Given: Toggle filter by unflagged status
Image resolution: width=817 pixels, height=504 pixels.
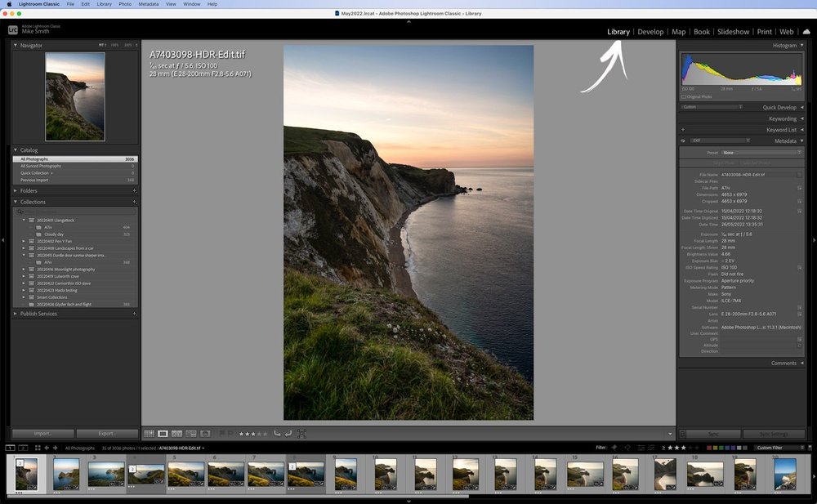Looking at the screenshot, I should (621, 448).
